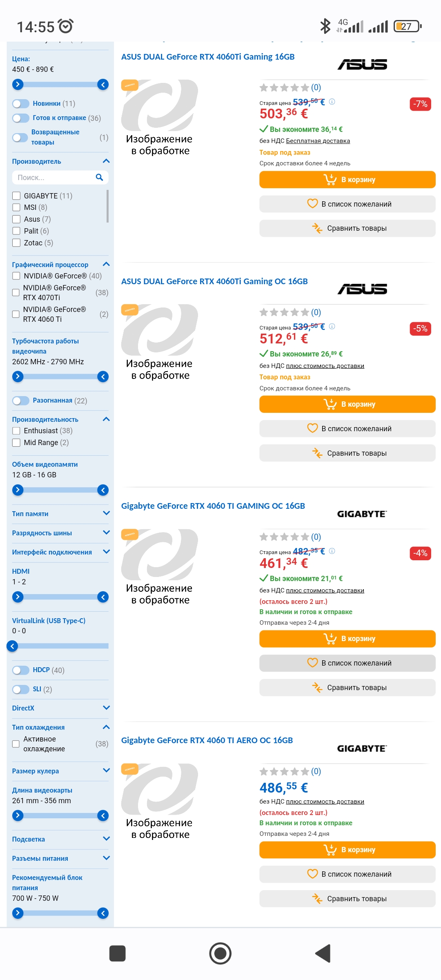The height and width of the screenshot is (980, 441).
Task: Click the five-star rating of Gigabyte GAMING OC
Action: click(x=285, y=537)
